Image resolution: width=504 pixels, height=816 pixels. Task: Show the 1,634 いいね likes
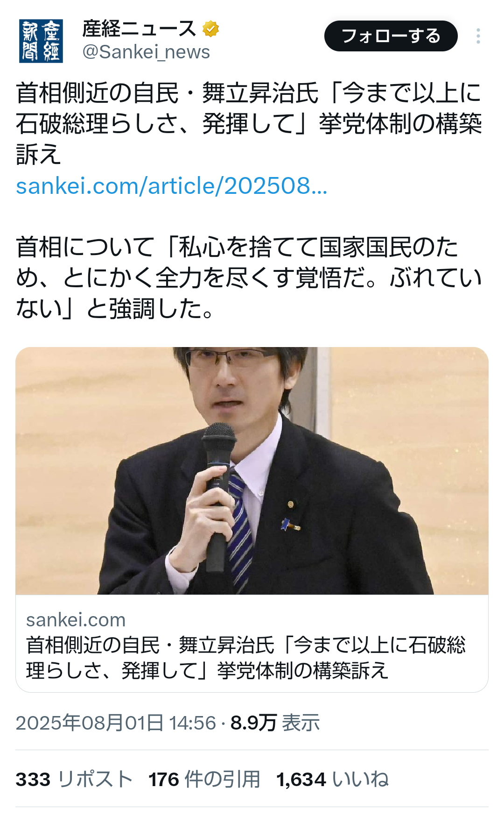pyautogui.click(x=332, y=779)
